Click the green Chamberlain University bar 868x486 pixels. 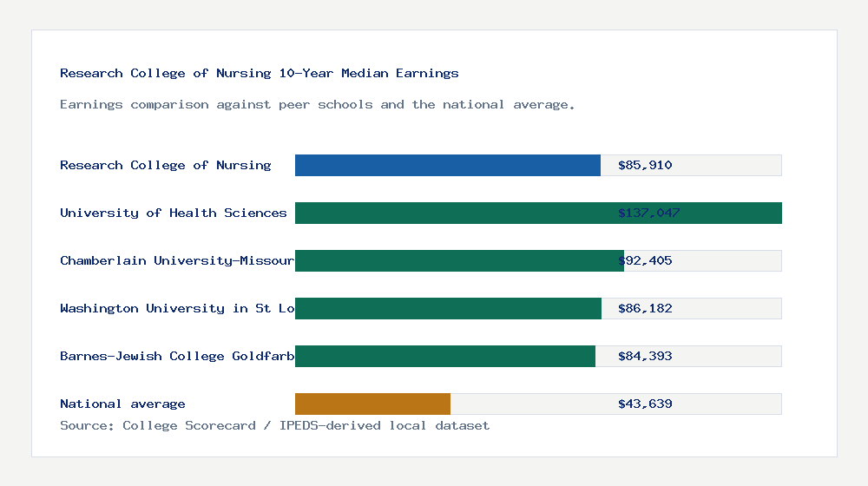tap(459, 260)
